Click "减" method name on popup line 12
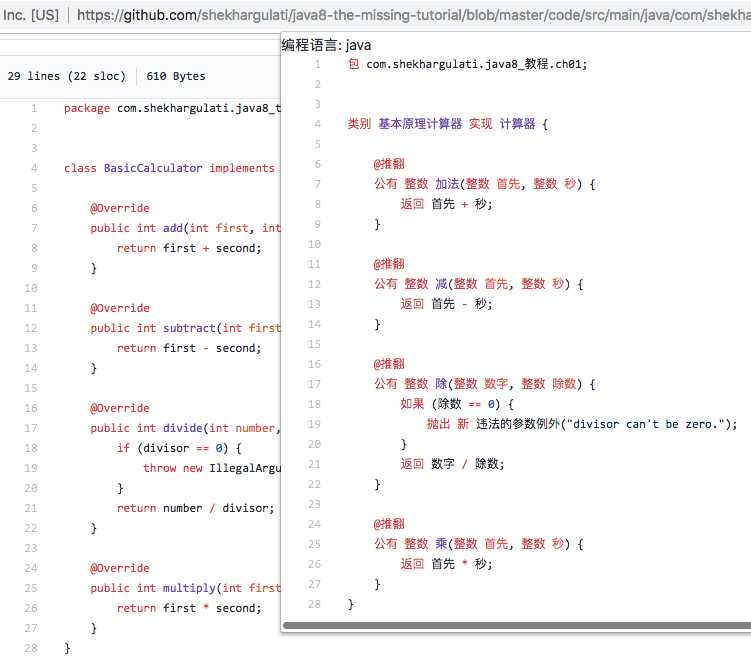The height and width of the screenshot is (658, 751). tap(441, 284)
